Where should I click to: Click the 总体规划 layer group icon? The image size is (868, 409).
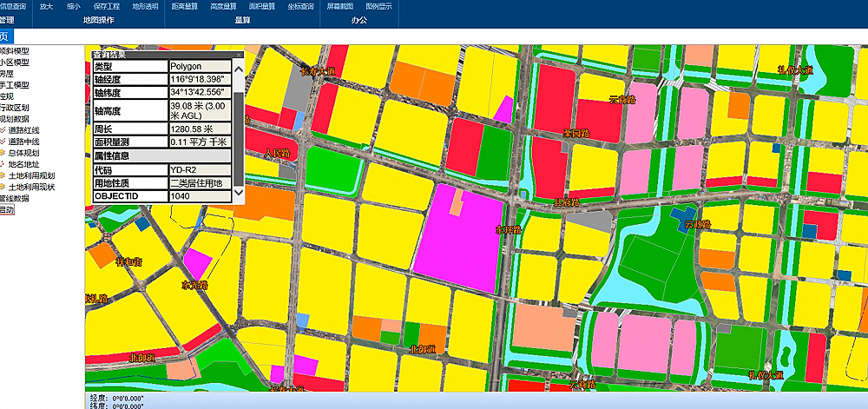pos(3,153)
